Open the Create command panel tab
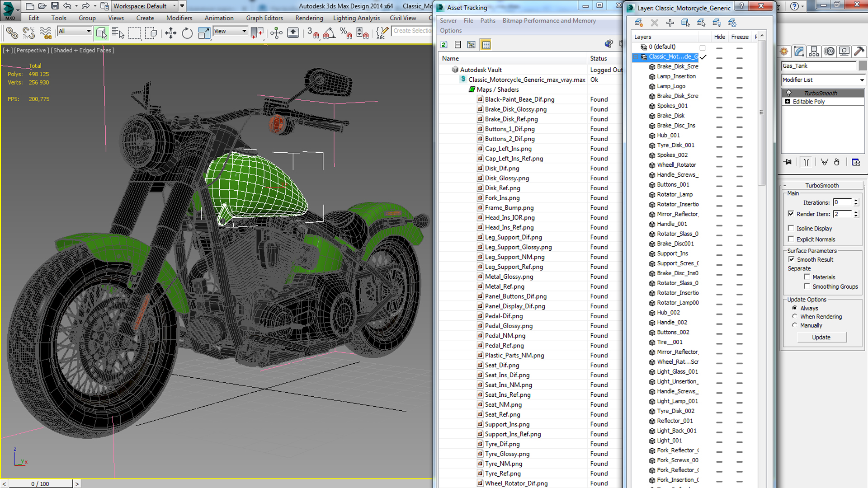Screen dimensions: 868x488 pos(784,52)
